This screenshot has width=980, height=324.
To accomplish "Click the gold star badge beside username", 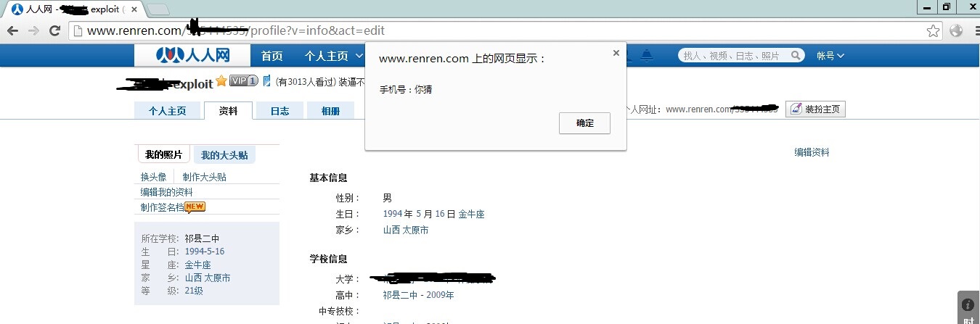I will tap(221, 80).
